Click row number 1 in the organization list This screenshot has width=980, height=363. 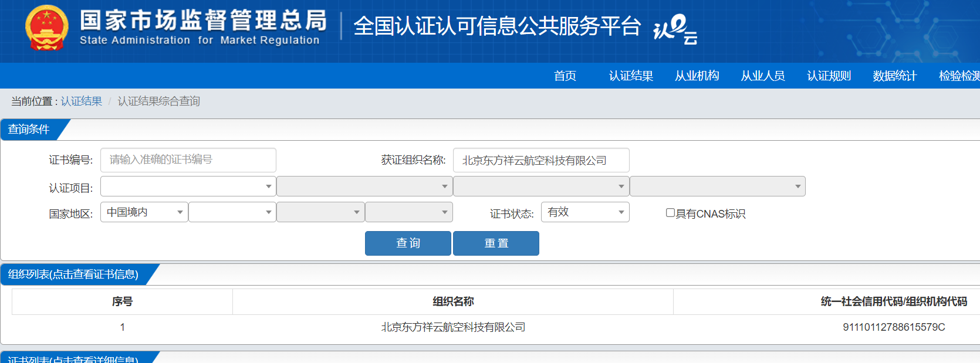point(122,327)
